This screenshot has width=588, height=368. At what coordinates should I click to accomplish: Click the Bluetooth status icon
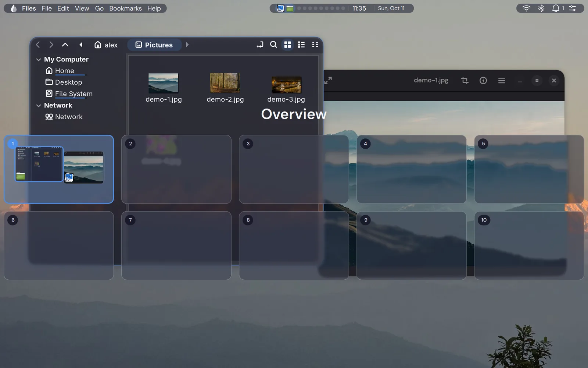(541, 8)
